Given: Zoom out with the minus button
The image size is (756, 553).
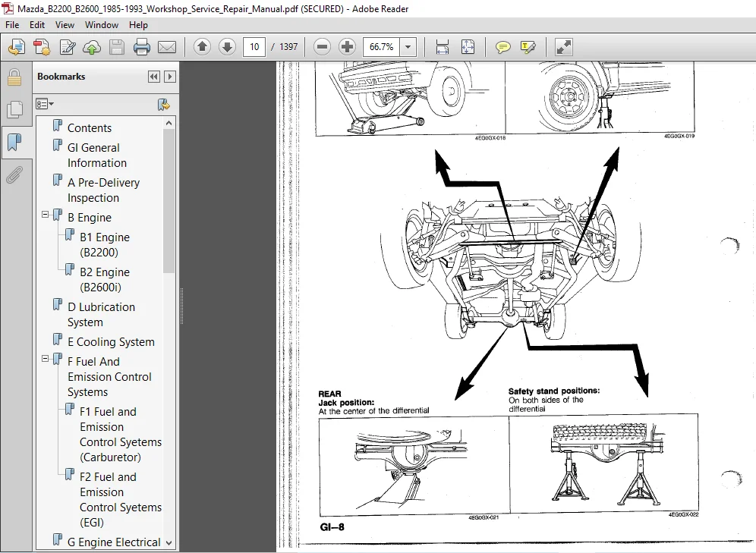Looking at the screenshot, I should click(x=322, y=47).
